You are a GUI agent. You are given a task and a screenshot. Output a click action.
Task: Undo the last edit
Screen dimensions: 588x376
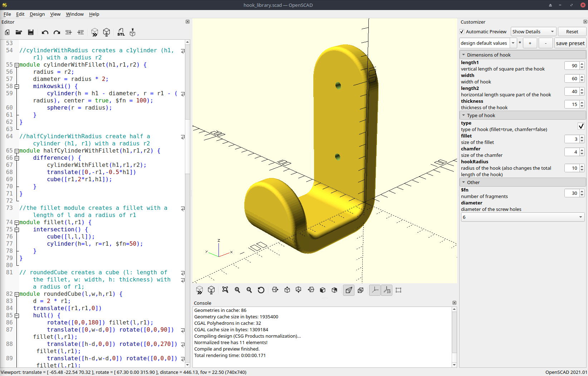(45, 33)
